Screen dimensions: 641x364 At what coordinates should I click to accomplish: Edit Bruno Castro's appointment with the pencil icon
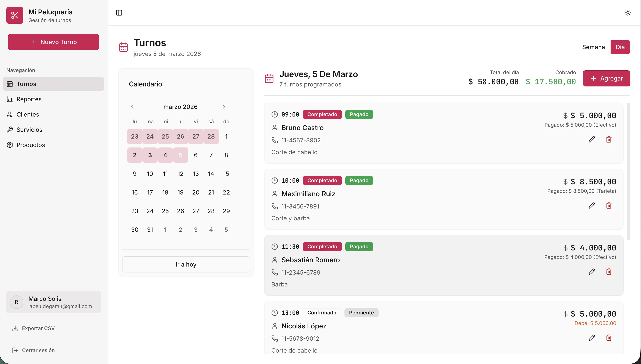(591, 139)
